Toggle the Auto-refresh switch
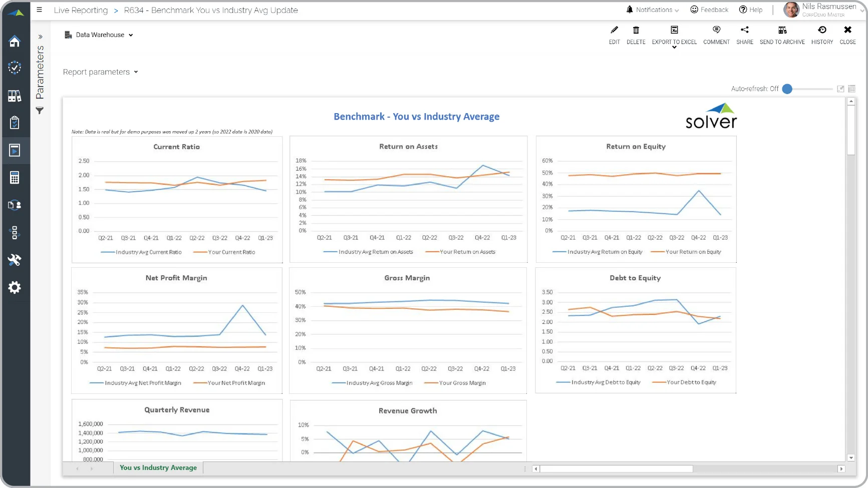The image size is (868, 488). pos(787,89)
